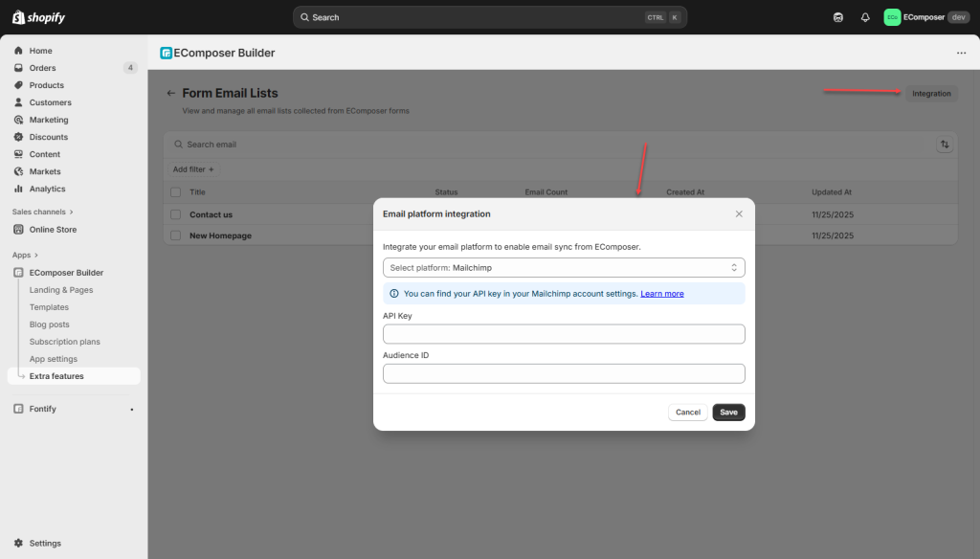
Task: Click the sidekick assistant icon in top bar
Action: [x=838, y=17]
